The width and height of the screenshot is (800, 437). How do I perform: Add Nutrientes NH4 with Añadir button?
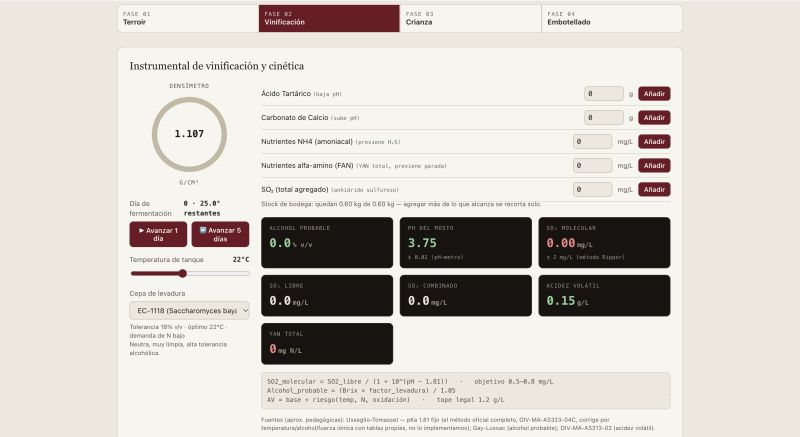[654, 142]
